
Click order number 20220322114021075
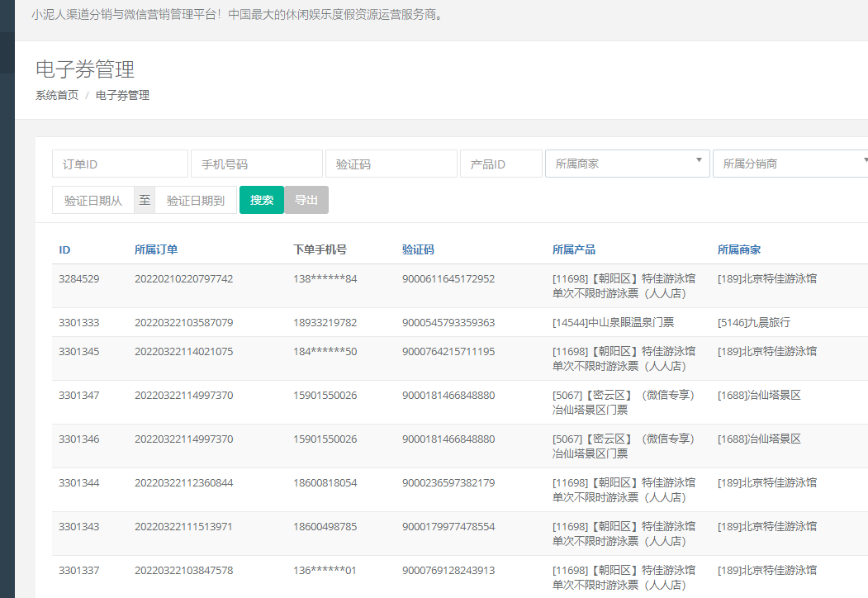click(183, 351)
